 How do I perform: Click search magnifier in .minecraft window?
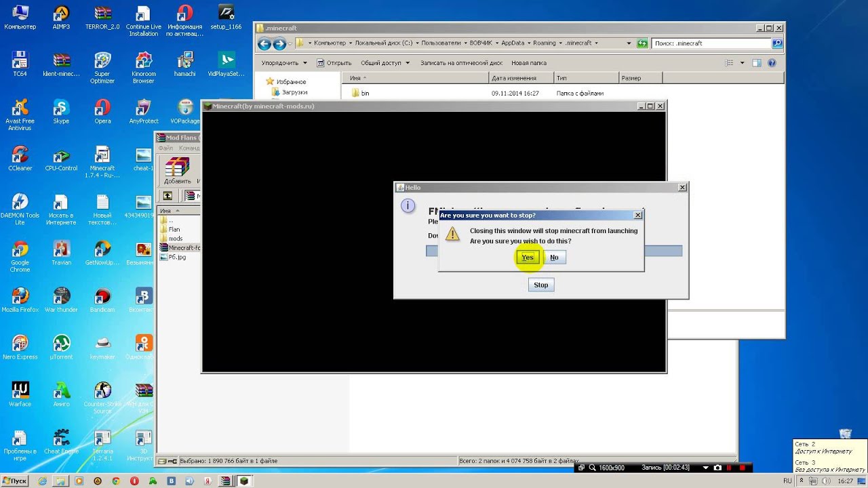(x=777, y=43)
